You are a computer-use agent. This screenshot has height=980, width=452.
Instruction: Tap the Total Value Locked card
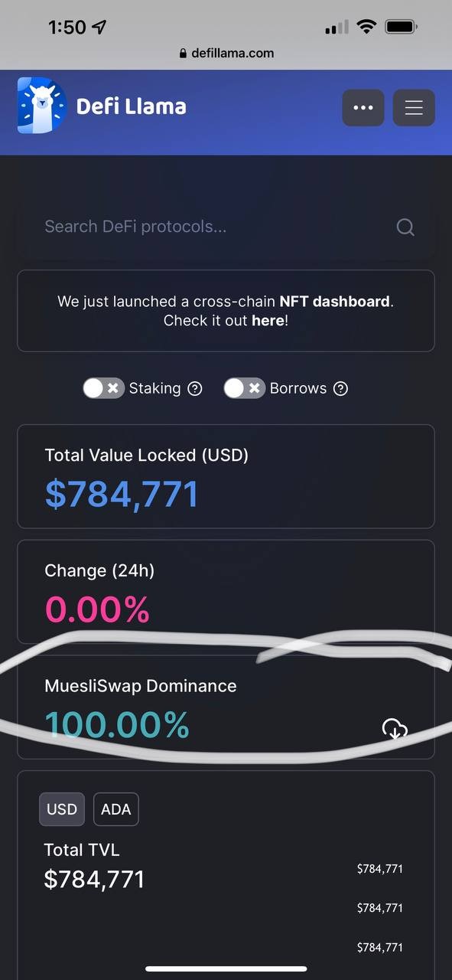pos(226,476)
